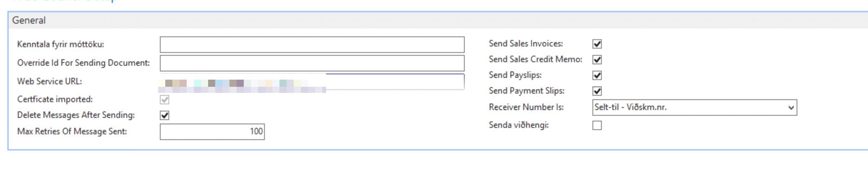Screen dimensions: 868x180
Task: Click the Certficate imported checkbox
Action: (x=165, y=100)
